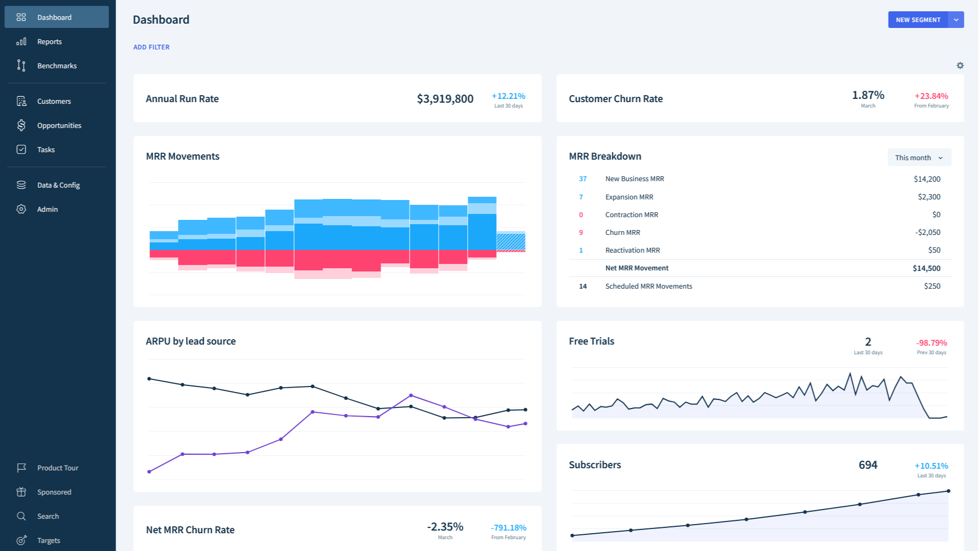Navigate to Customers
The height and width of the screenshot is (551, 980).
pyautogui.click(x=54, y=101)
